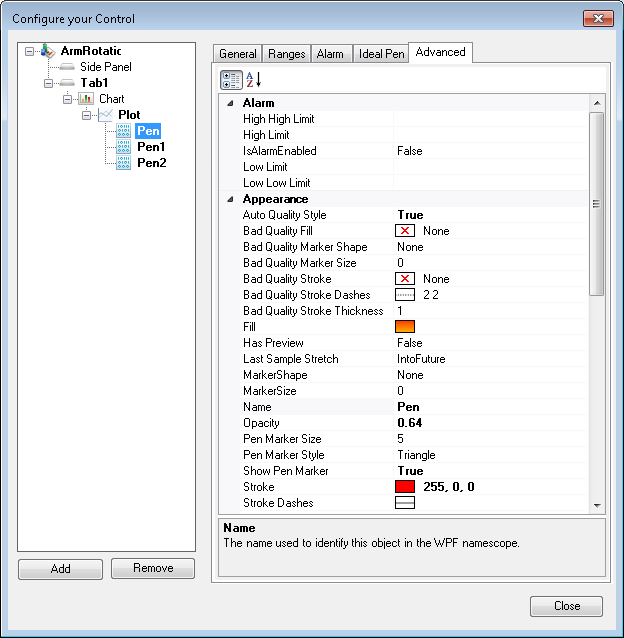Open the Ideal Pen tab

coord(382,54)
